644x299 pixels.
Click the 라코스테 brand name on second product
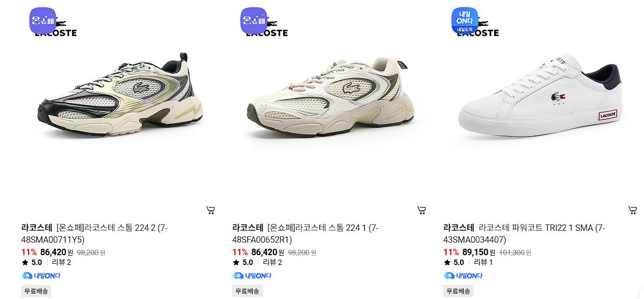tap(248, 228)
